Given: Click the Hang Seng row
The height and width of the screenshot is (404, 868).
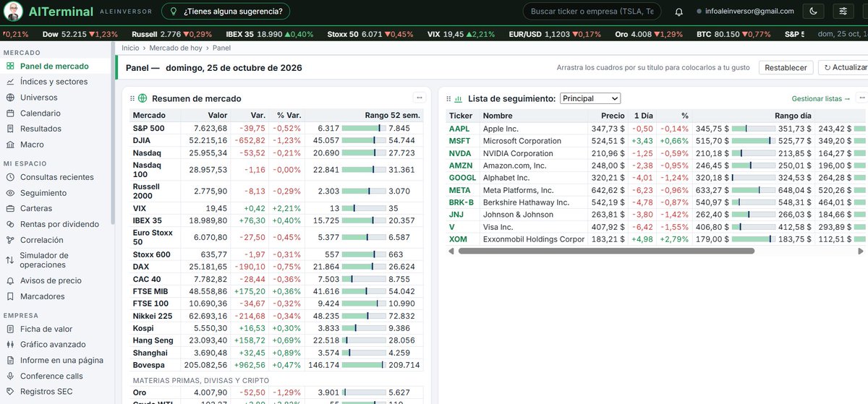Looking at the screenshot, I should click(276, 340).
